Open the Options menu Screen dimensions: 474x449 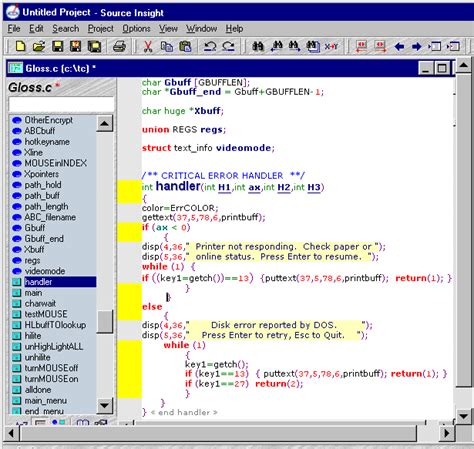point(136,29)
